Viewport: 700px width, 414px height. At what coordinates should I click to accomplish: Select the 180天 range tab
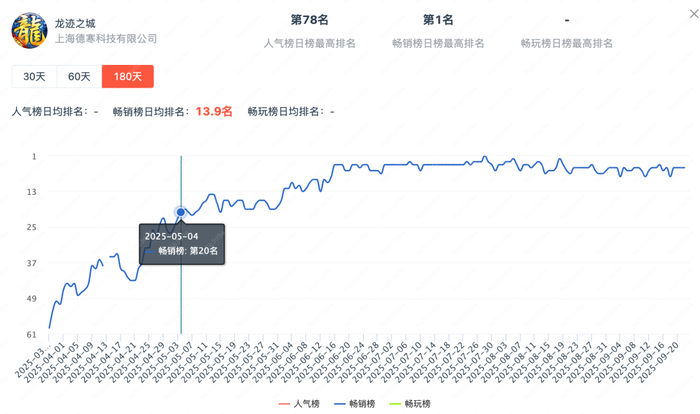pyautogui.click(x=127, y=77)
